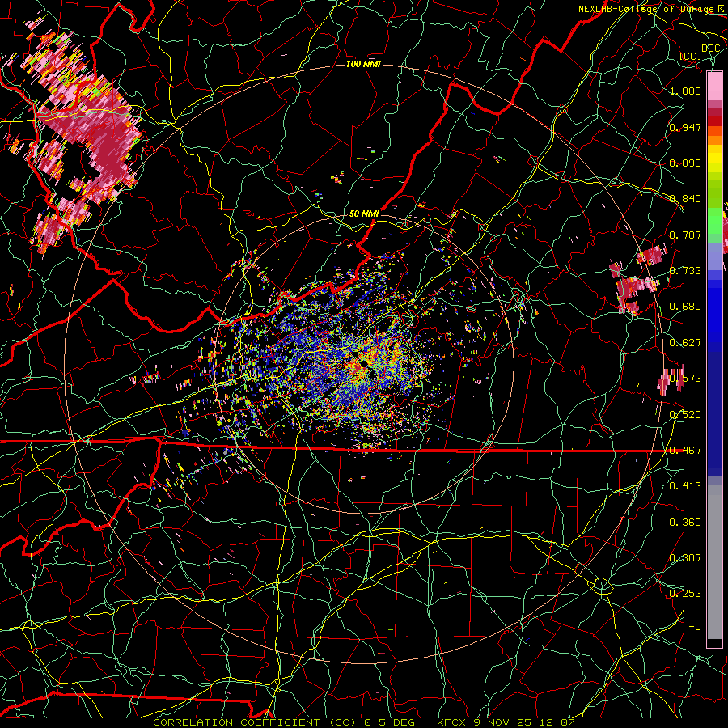Click the Correlation Coefficient caption at bottom

364,722
